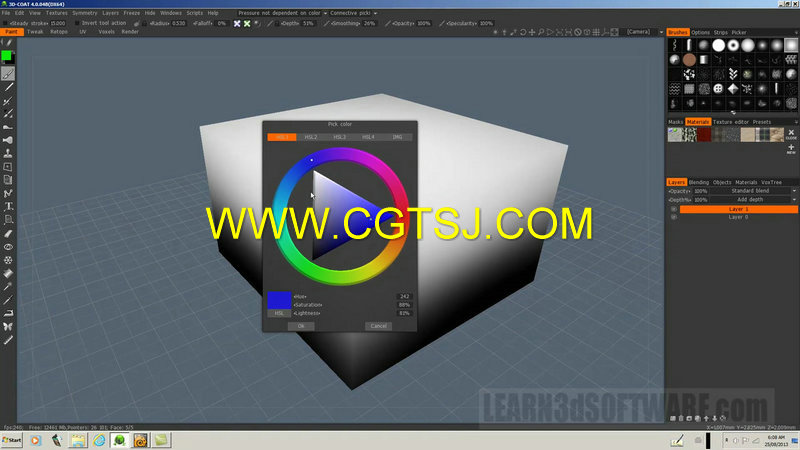Open the Textures menu
Screen dimensions: 800x450
pos(56,13)
